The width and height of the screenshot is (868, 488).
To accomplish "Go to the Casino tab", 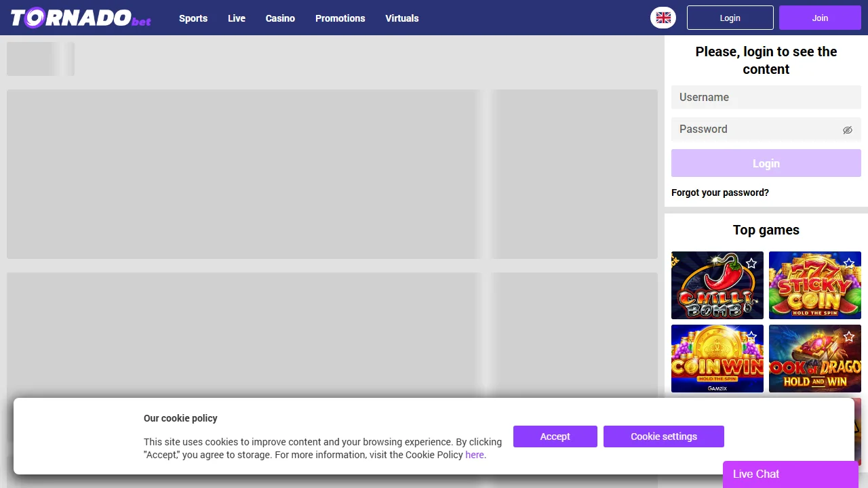I will coord(280,18).
